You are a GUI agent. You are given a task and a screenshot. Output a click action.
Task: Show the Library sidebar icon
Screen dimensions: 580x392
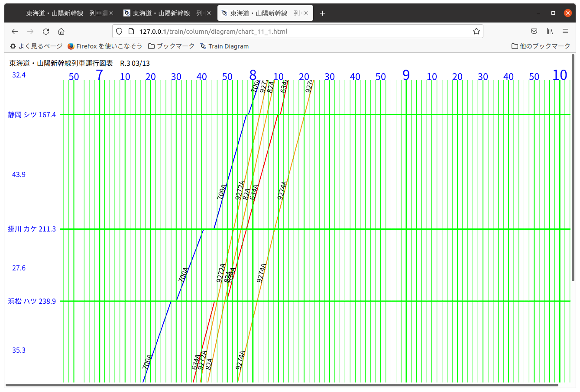tap(550, 31)
